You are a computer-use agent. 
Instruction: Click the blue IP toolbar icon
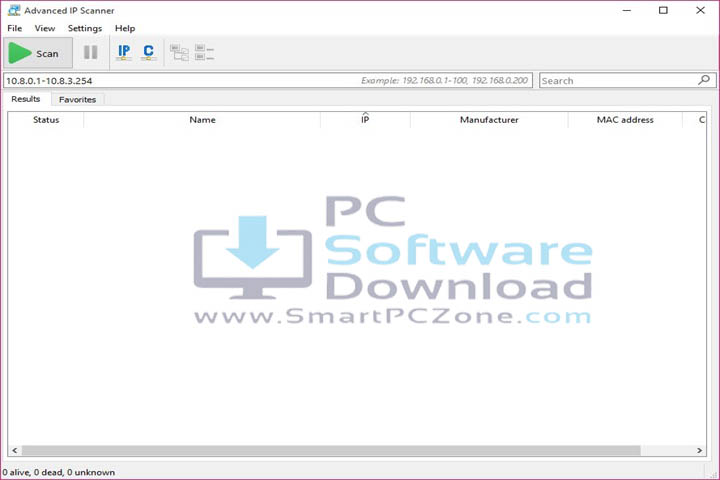124,52
